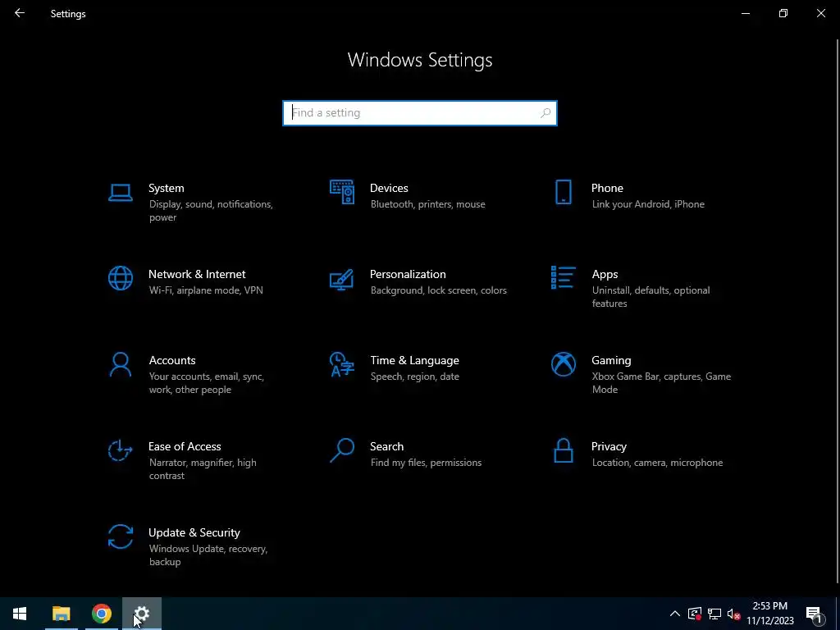Open the Devices keyboard-speaker icon
This screenshot has width=840, height=630.
click(342, 192)
